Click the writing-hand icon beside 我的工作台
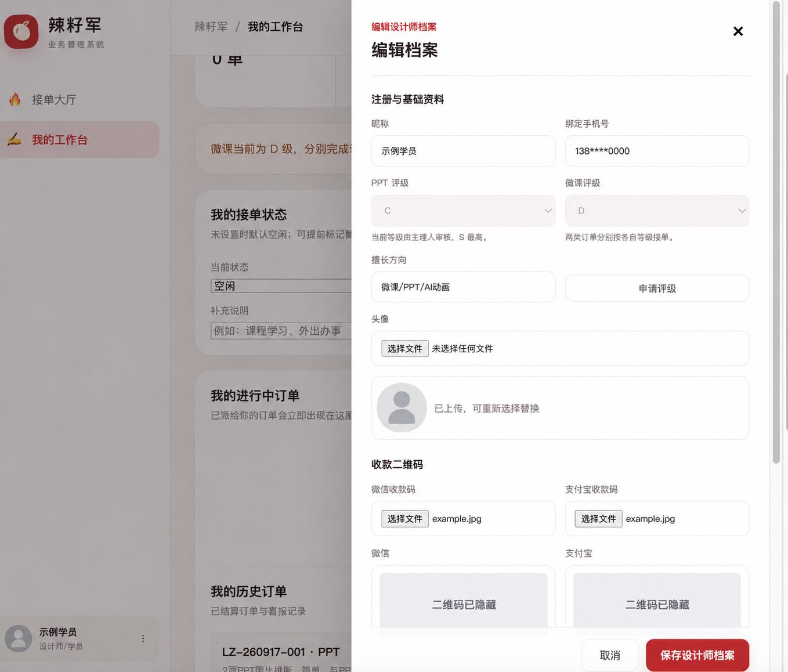 click(x=15, y=139)
